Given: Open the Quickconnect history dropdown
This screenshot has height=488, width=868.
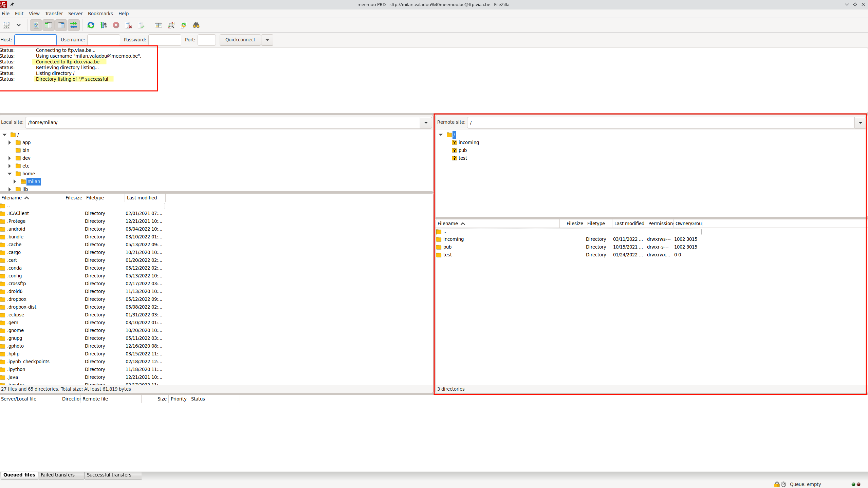Looking at the screenshot, I should 267,40.
